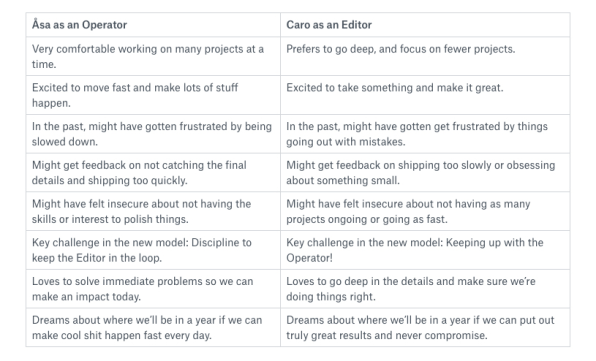This screenshot has height=361, width=596.
Task: Select the cell 'Very comfortable working on many projects'
Action: [153, 57]
